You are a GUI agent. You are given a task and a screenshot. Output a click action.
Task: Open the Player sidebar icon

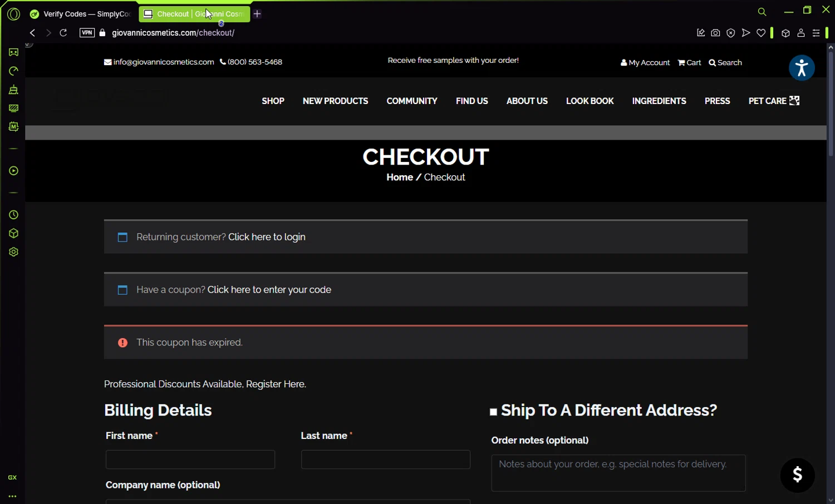coord(13,171)
